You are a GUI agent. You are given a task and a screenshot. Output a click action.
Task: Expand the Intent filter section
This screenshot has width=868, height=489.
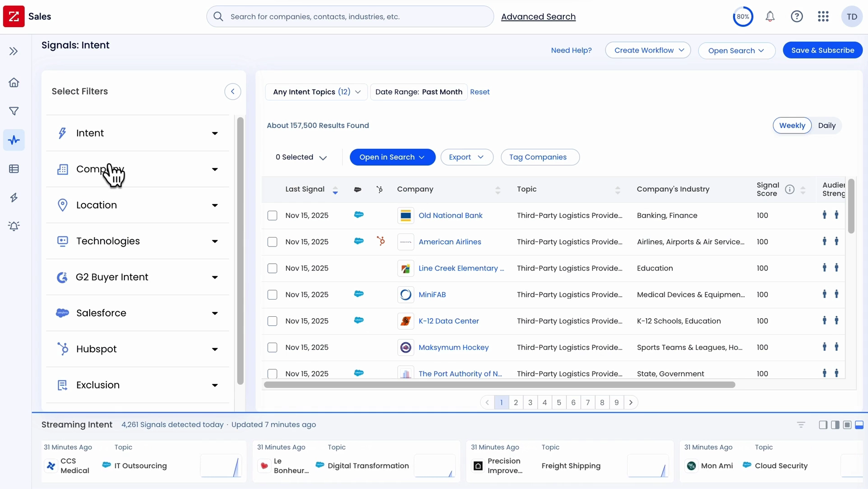[138, 133]
